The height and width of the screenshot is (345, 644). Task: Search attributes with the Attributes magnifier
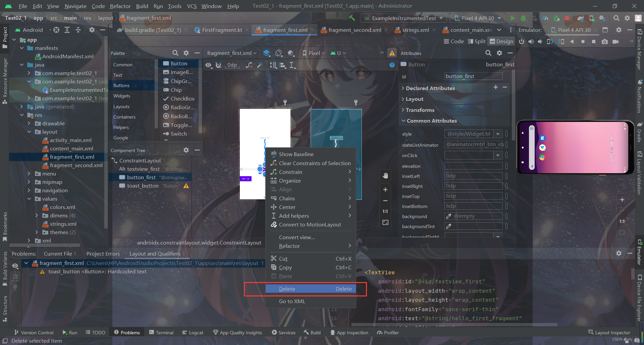488,53
